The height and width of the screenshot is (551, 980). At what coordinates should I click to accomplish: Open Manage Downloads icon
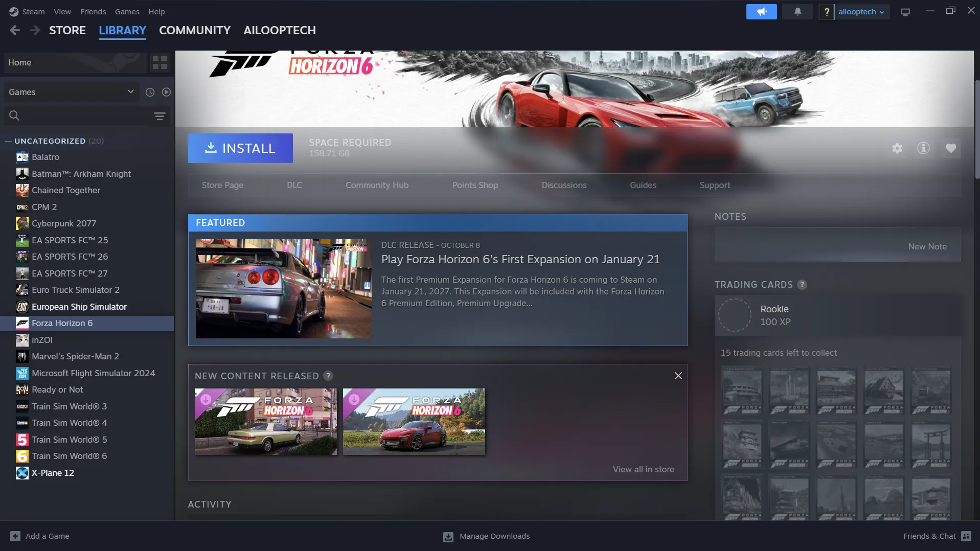click(448, 537)
